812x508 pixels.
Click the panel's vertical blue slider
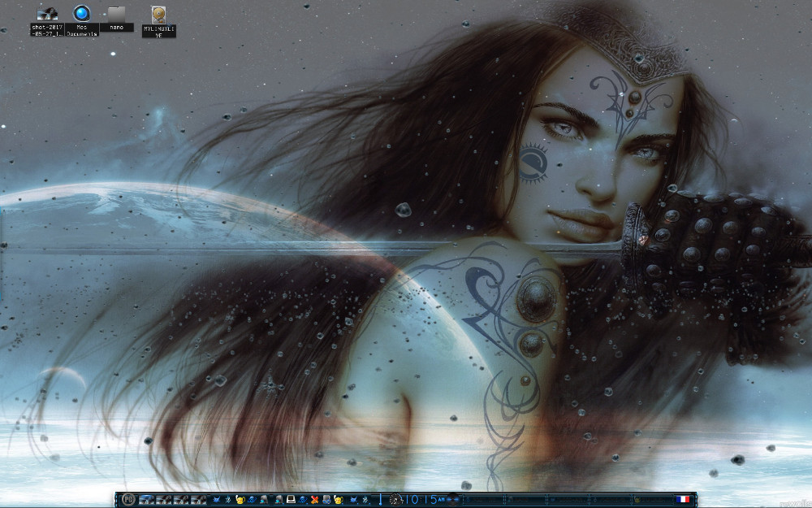[x=380, y=500]
